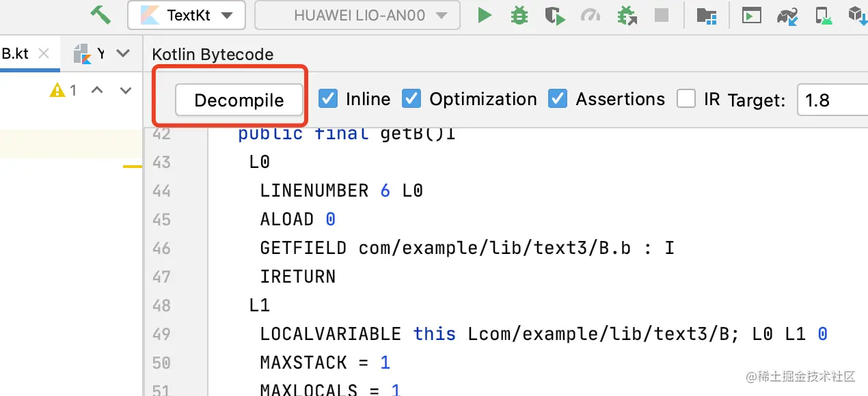Sync project with Gradle files elephant icon
Screen dimensions: 868x396
(x=787, y=15)
